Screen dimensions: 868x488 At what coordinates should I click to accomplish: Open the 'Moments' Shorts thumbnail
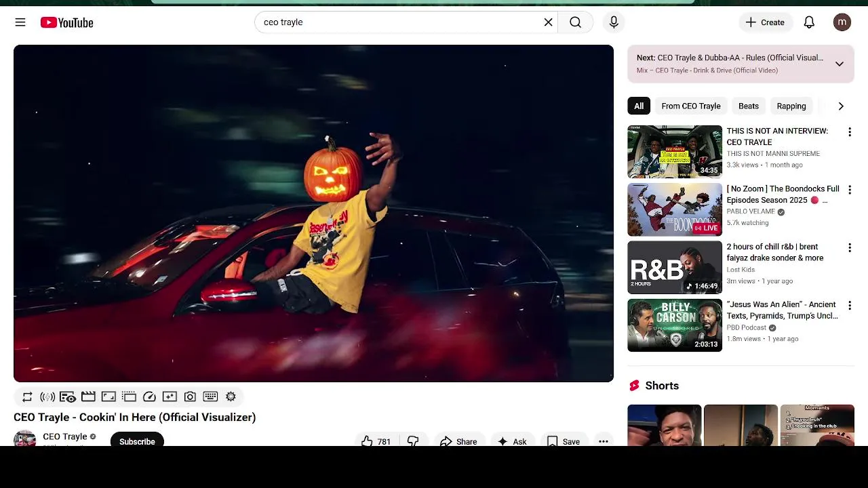[x=817, y=425]
